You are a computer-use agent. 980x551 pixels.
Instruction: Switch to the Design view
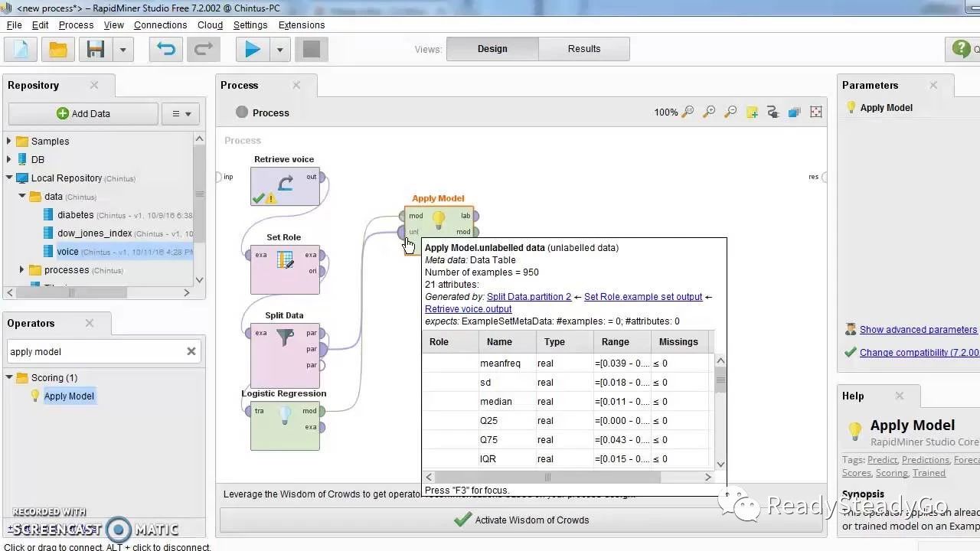(x=492, y=48)
